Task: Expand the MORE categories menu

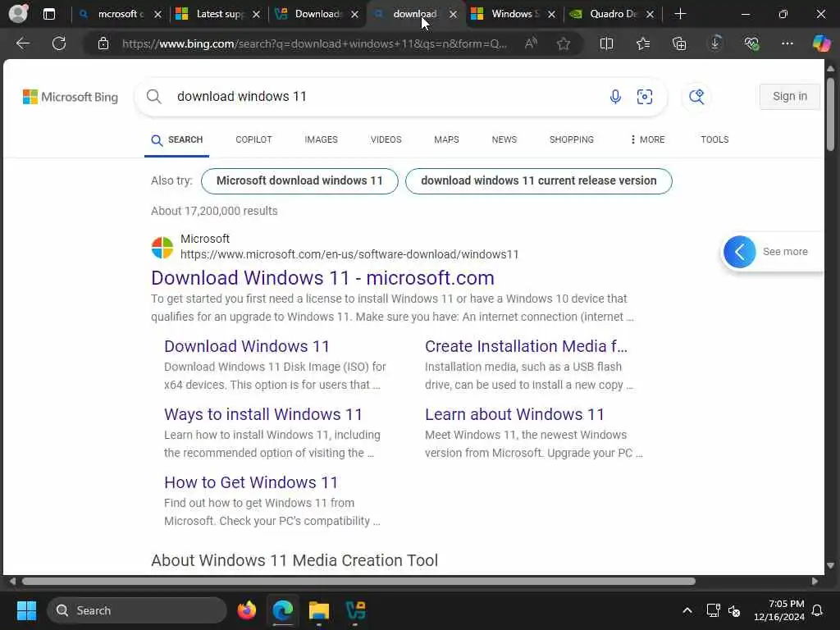Action: coord(648,139)
